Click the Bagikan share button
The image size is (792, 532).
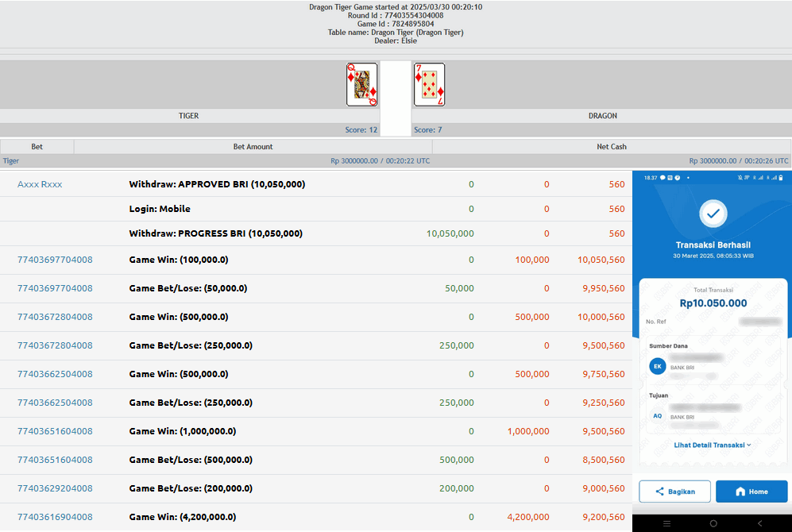coord(674,492)
